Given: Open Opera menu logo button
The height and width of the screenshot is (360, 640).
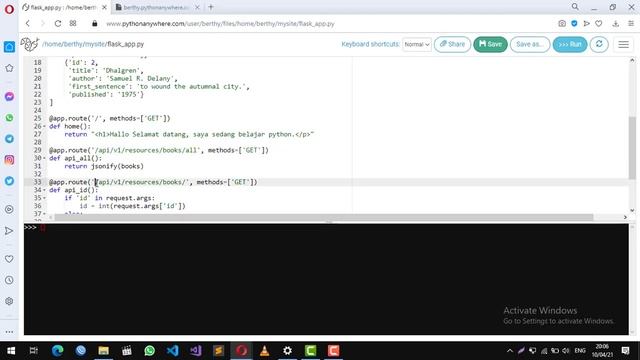Looking at the screenshot, I should pyautogui.click(x=9, y=9).
